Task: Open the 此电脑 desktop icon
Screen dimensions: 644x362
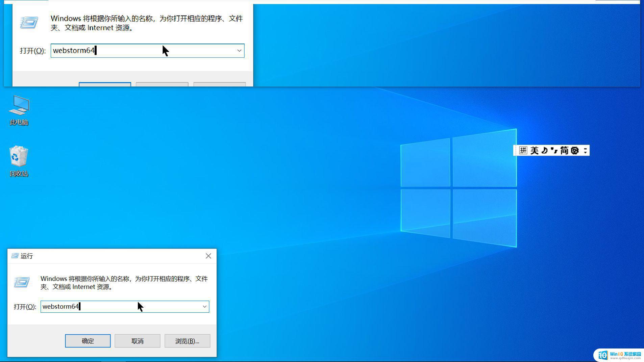Action: (19, 110)
